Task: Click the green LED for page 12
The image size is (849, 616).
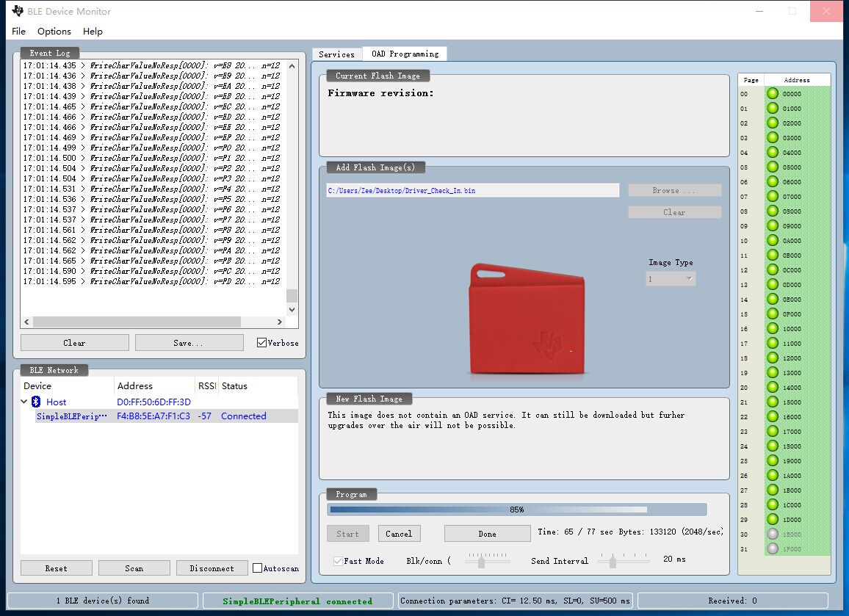Action: pos(773,269)
